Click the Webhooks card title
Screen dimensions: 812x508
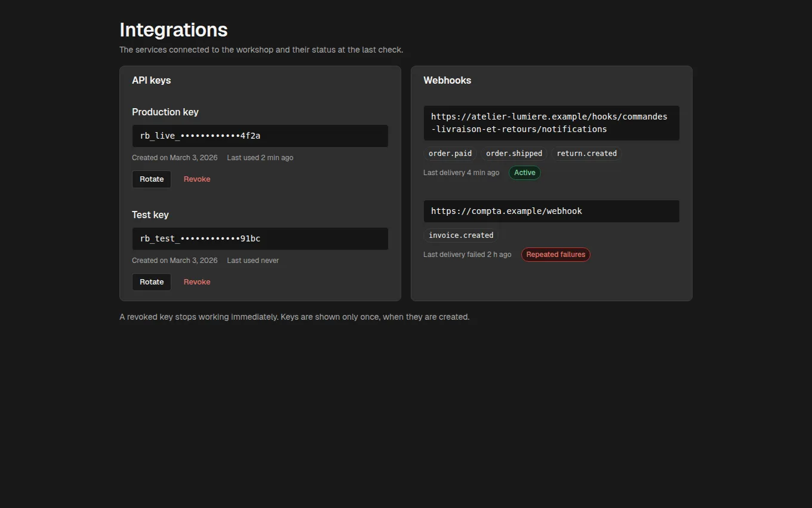(447, 81)
